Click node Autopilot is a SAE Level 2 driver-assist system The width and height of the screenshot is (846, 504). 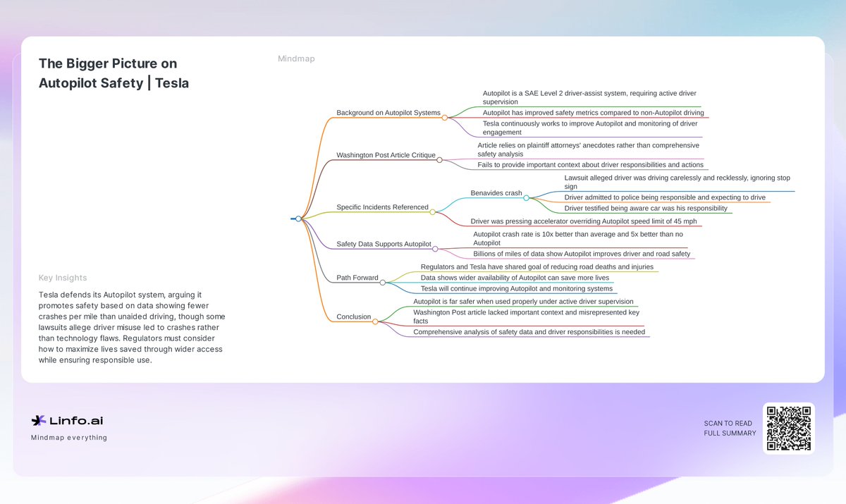[589, 97]
